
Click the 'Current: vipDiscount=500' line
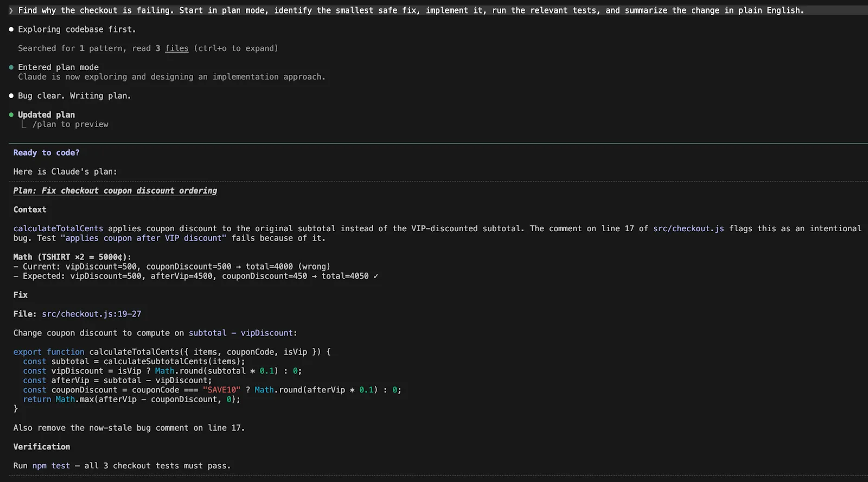point(172,267)
